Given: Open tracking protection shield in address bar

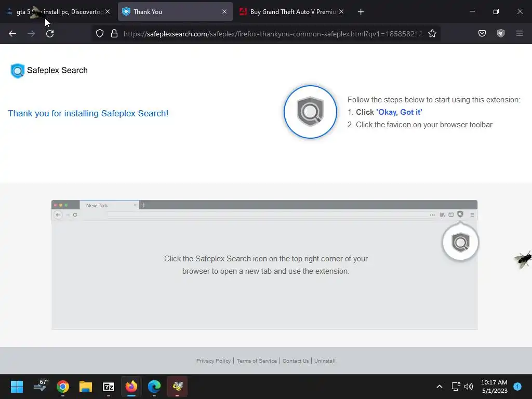Looking at the screenshot, I should (99, 34).
